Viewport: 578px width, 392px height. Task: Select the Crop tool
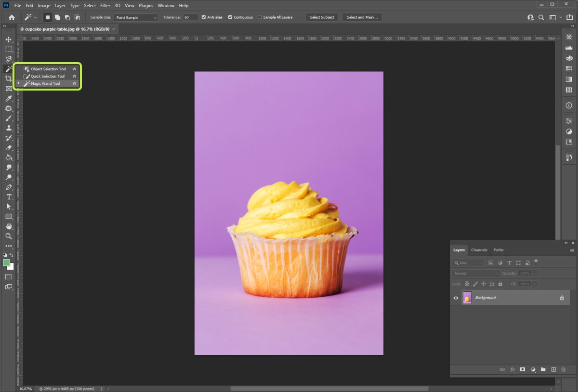tap(8, 78)
